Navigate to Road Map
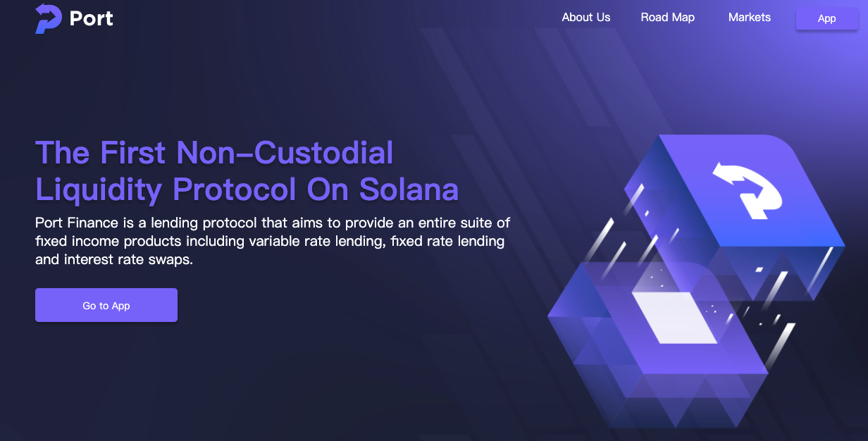Viewport: 868px width, 441px height. coord(667,18)
